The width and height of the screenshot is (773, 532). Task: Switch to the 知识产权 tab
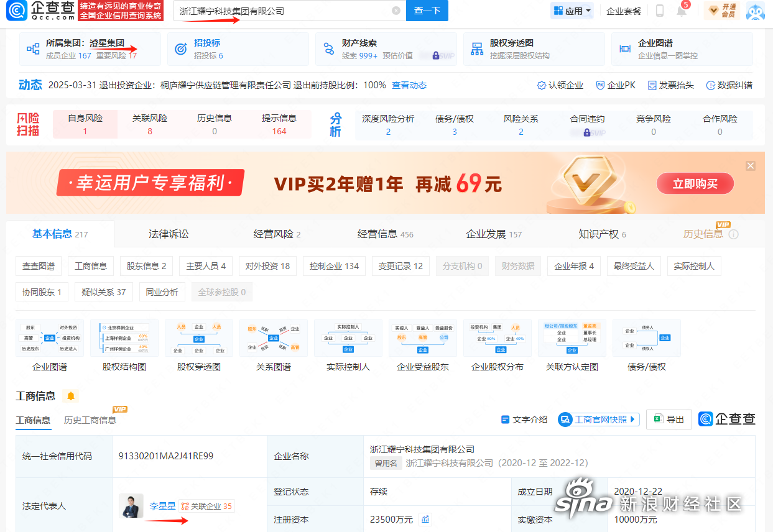[x=602, y=234]
